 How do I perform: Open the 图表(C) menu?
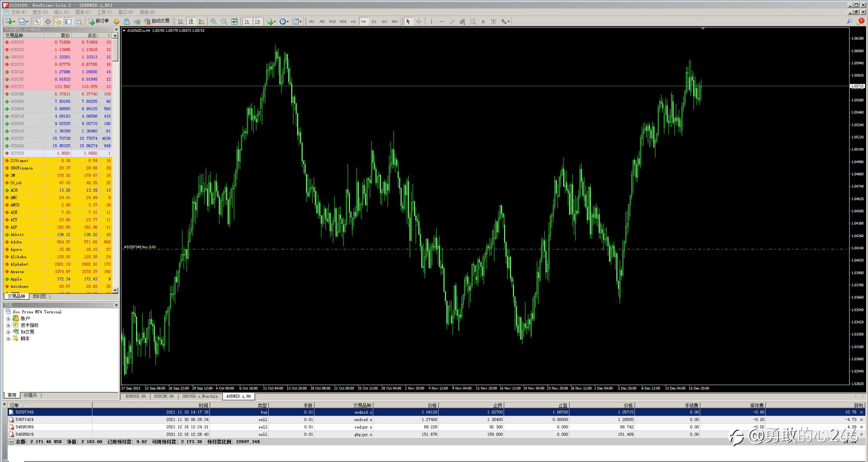click(83, 12)
